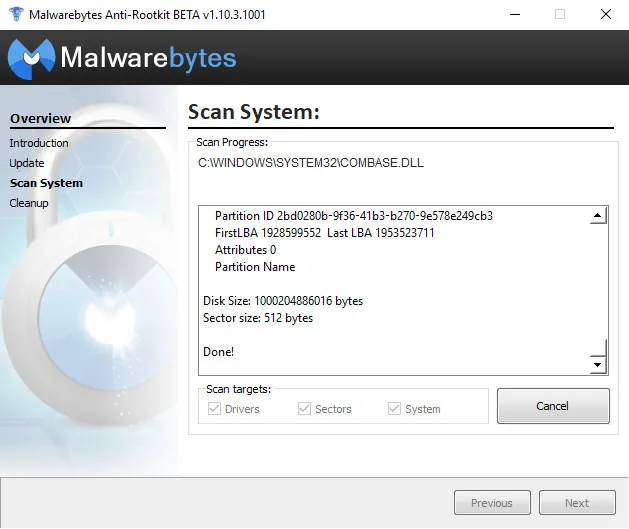Click the scan log scroll up arrow
This screenshot has width=629, height=529.
pyautogui.click(x=598, y=216)
